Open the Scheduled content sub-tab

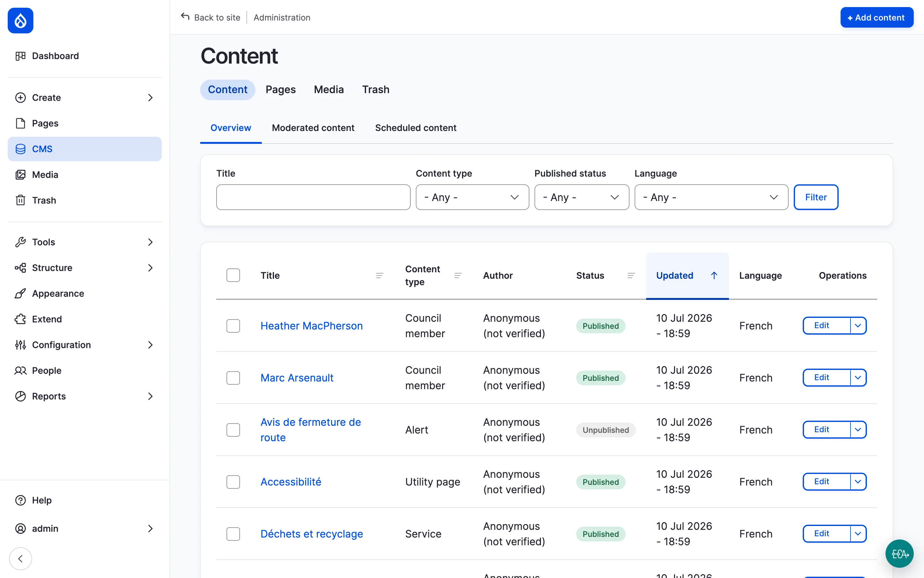click(x=415, y=128)
